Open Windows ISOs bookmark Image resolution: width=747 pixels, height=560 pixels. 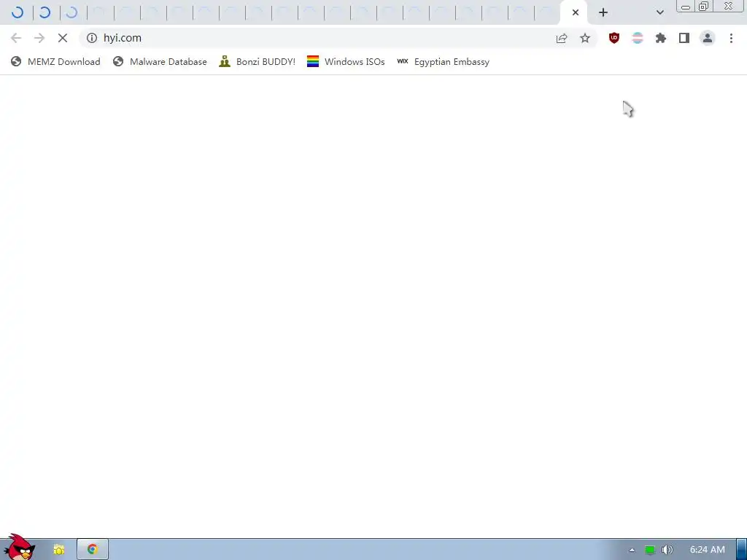[346, 61]
